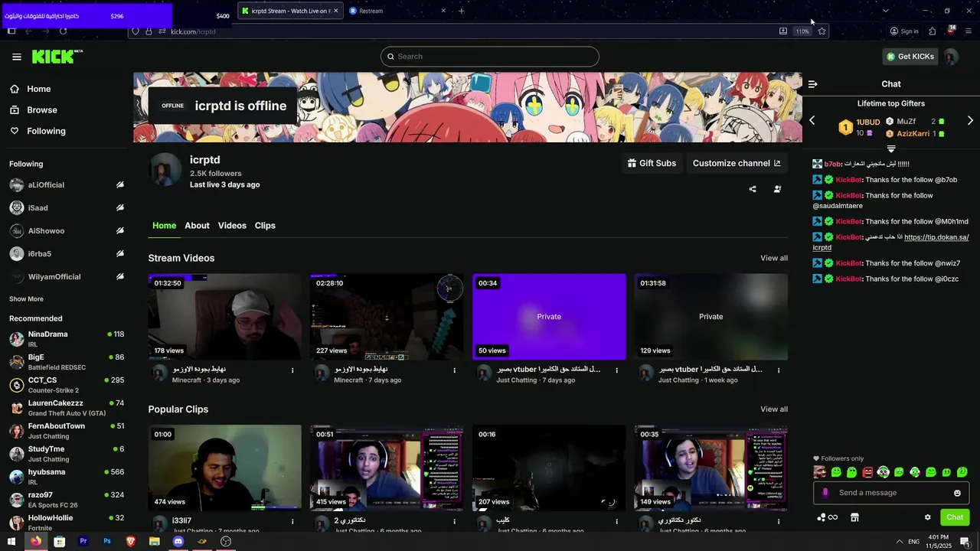980x551 pixels.
Task: Open the Brave browser taskbar icon
Action: coord(131,541)
